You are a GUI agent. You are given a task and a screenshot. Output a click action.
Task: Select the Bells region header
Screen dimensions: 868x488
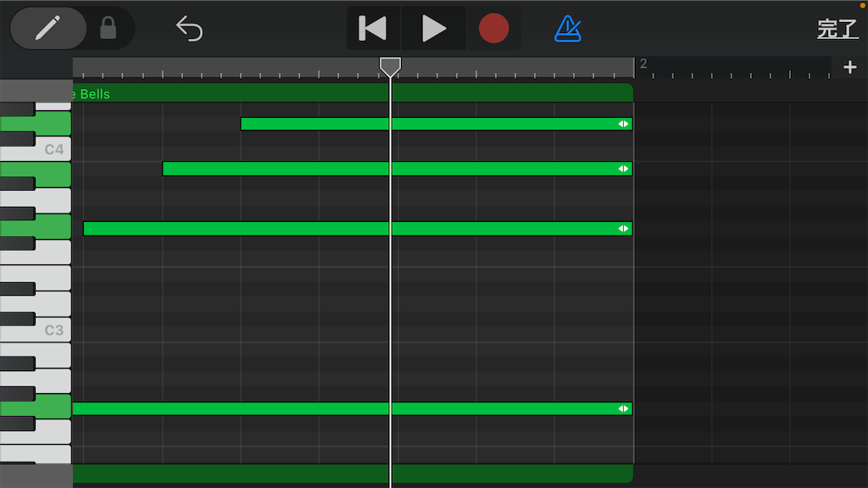353,93
